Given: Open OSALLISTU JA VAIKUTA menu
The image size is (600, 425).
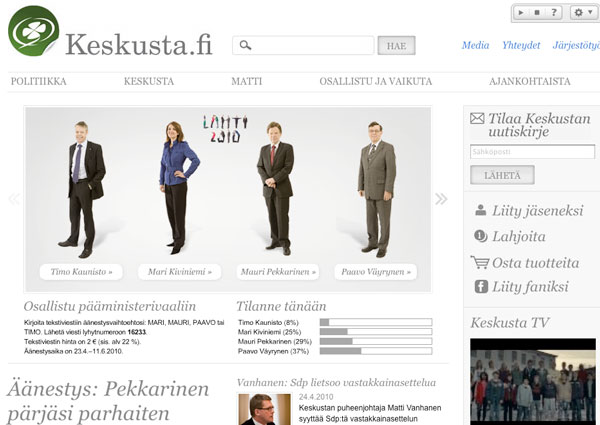Looking at the screenshot, I should pos(376,81).
